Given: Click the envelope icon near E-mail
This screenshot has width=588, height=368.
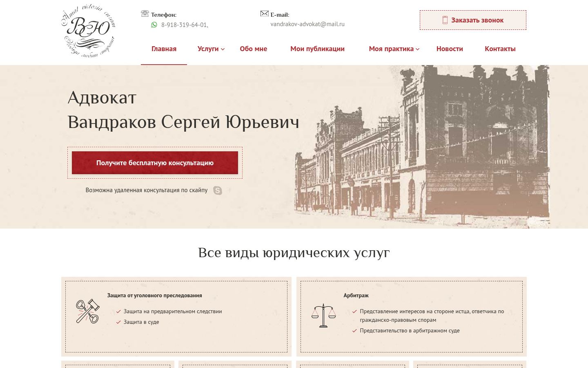Looking at the screenshot, I should 265,13.
